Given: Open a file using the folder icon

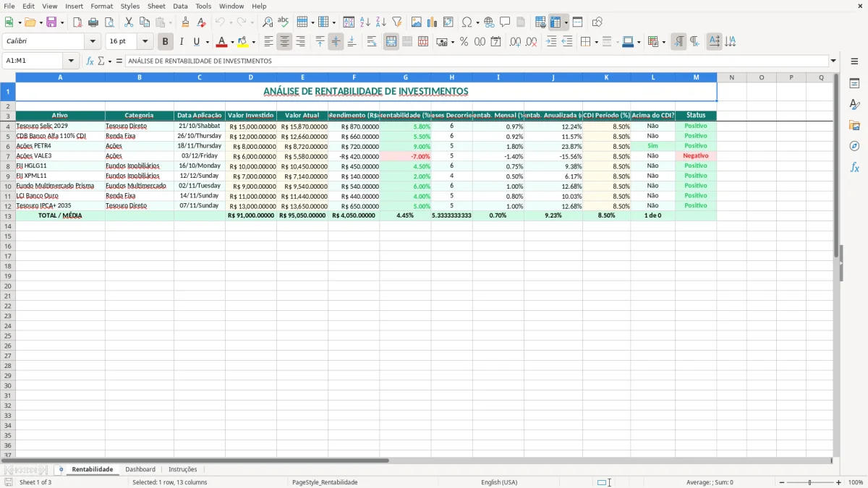Looking at the screenshot, I should 30,22.
